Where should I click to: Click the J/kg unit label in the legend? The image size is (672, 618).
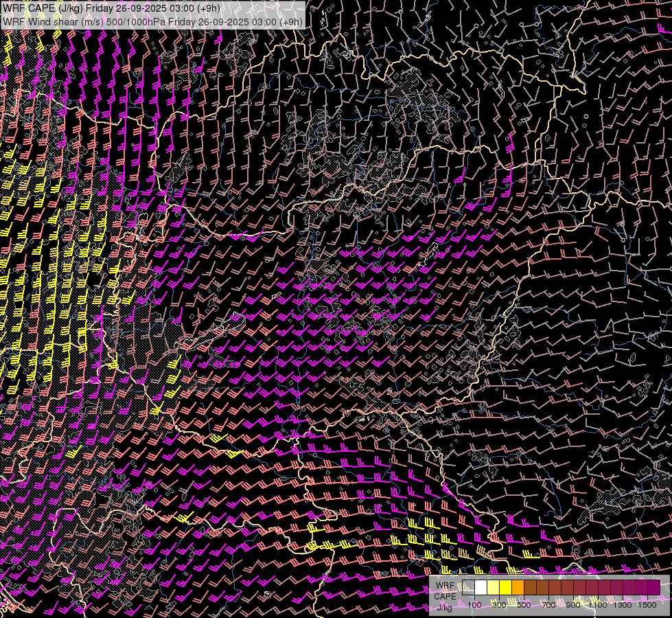click(x=444, y=607)
